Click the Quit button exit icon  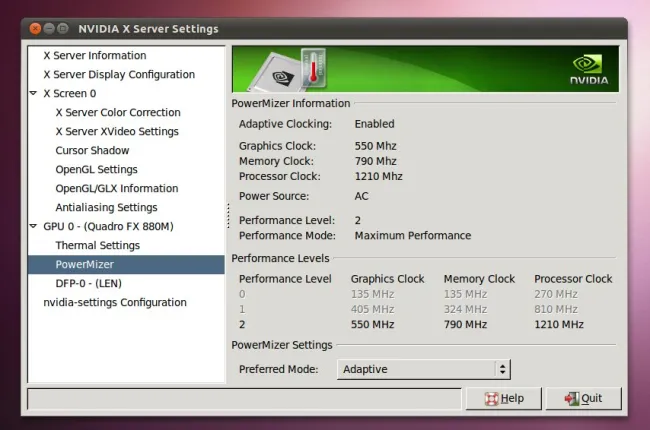pyautogui.click(x=571, y=398)
